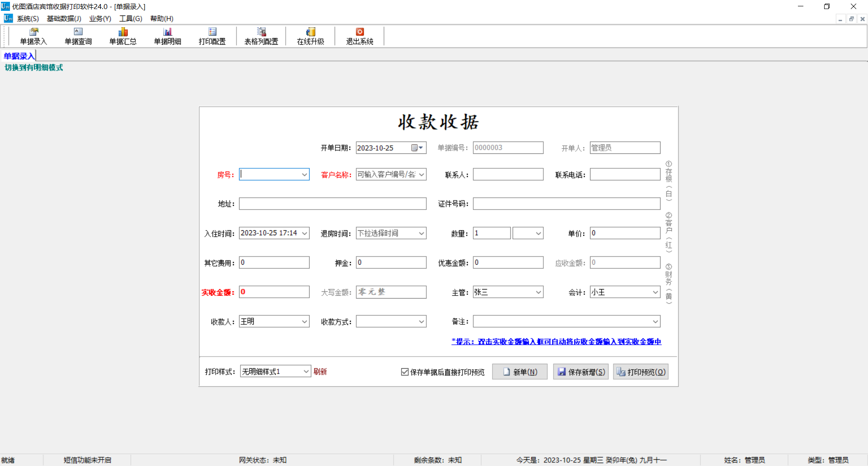Viewport: 868px width, 466px height.
Task: Uncheck 保存单据后直接打印预览
Action: coord(405,371)
